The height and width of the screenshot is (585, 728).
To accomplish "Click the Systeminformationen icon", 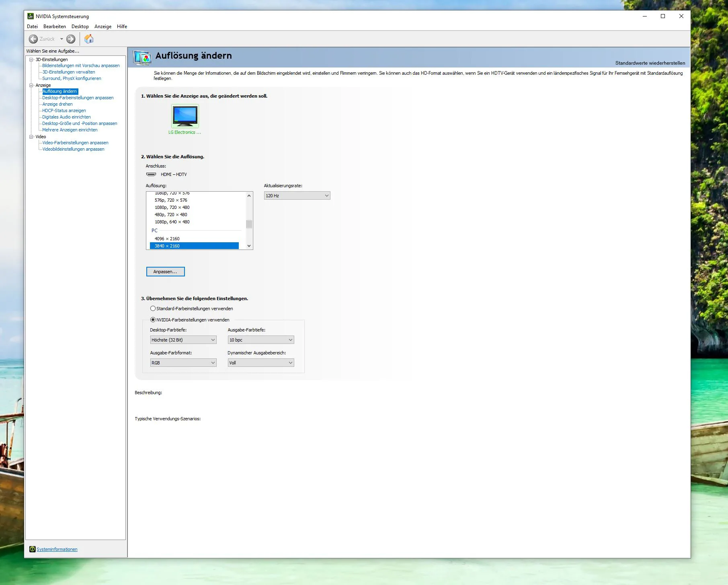I will (32, 549).
